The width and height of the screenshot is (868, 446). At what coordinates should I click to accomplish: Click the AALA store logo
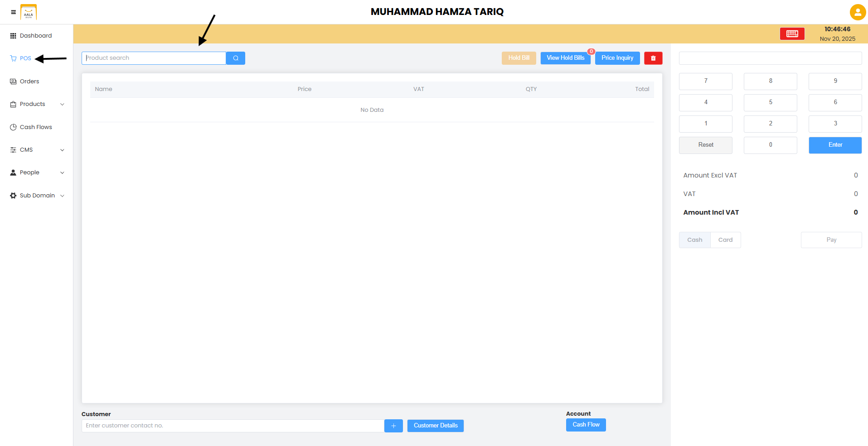click(x=28, y=12)
